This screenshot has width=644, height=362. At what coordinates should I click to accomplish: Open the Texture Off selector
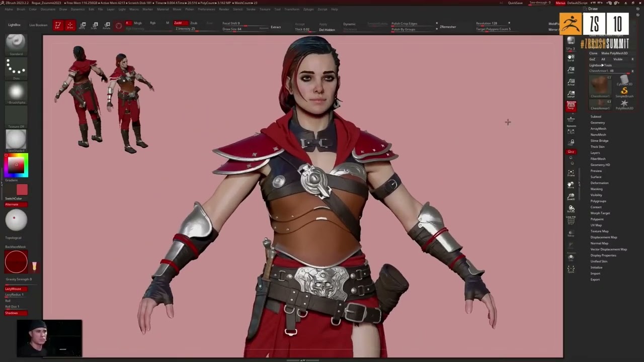point(16,117)
